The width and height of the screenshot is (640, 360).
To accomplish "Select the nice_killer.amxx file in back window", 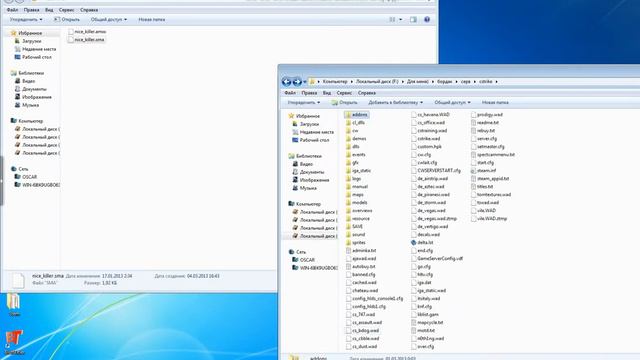I will tap(87, 32).
